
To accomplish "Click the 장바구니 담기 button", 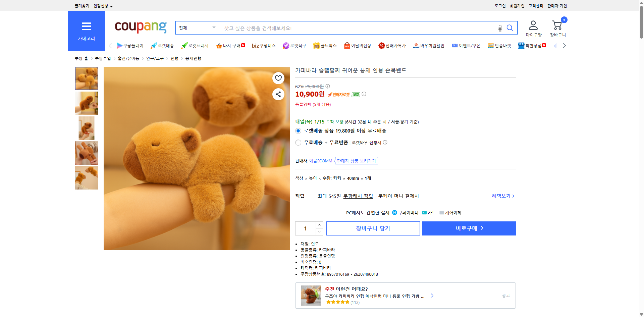I will pos(373,228).
